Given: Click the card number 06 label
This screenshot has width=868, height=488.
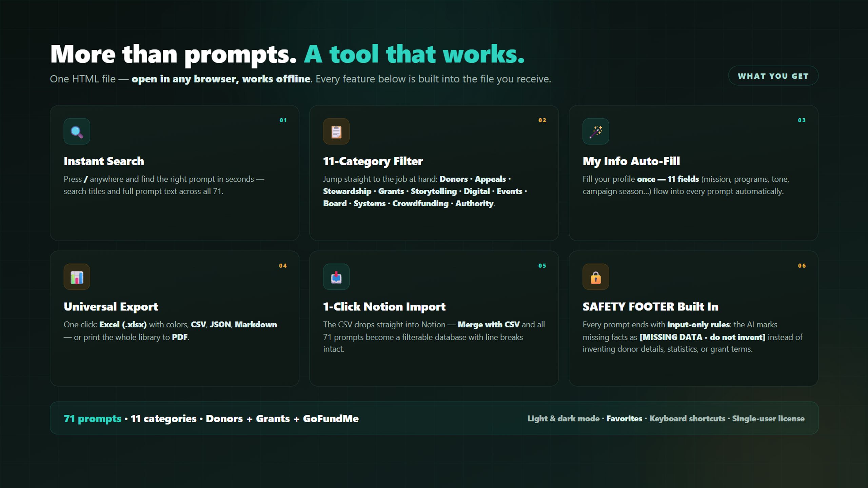Looking at the screenshot, I should click(x=802, y=266).
